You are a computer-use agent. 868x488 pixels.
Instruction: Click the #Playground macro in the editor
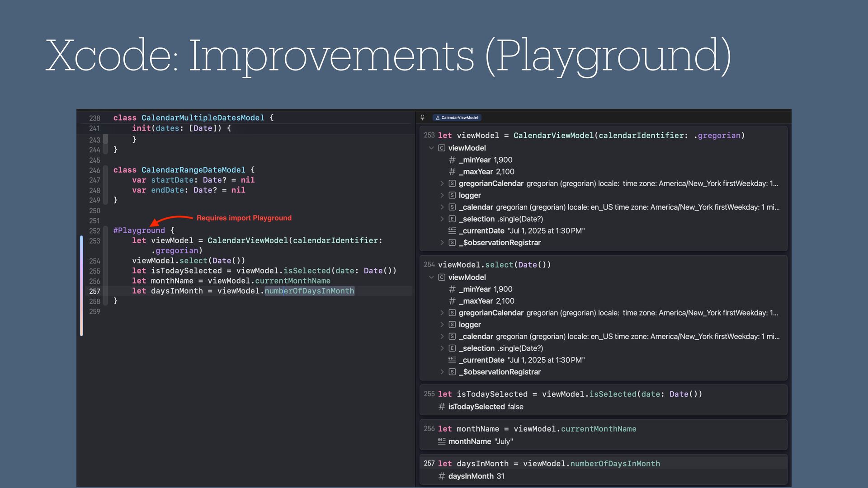pos(139,230)
